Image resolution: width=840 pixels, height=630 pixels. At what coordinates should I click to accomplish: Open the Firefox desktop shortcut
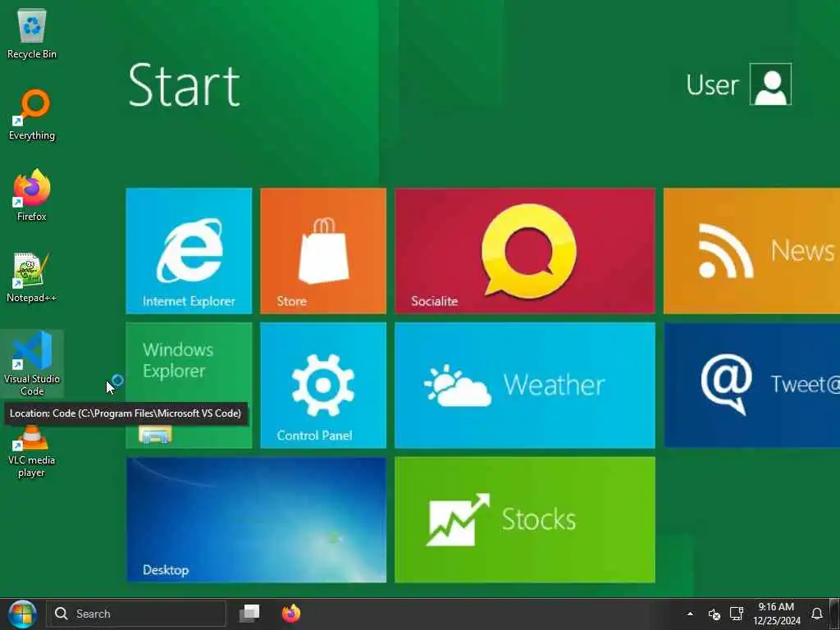32,195
